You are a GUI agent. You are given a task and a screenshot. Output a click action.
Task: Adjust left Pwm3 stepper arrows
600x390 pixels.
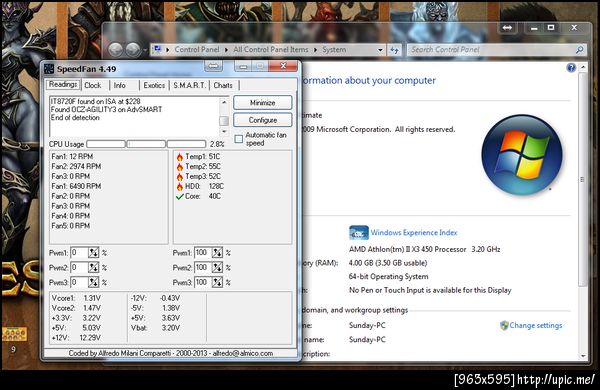pos(93,282)
